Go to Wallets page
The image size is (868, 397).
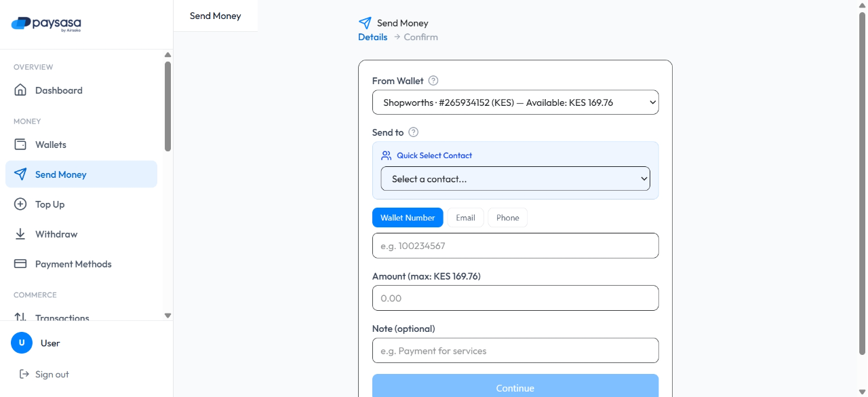(x=81, y=145)
